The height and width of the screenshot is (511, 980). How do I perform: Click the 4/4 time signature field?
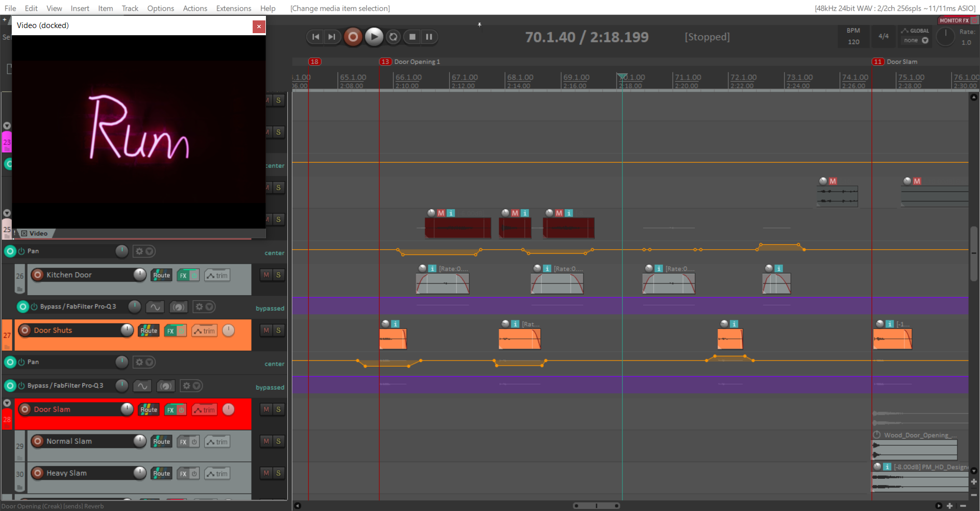point(883,36)
